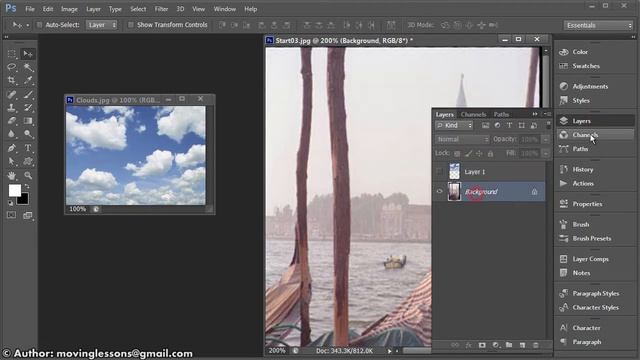The height and width of the screenshot is (360, 640).
Task: Switch to the Paths tab
Action: click(x=501, y=114)
